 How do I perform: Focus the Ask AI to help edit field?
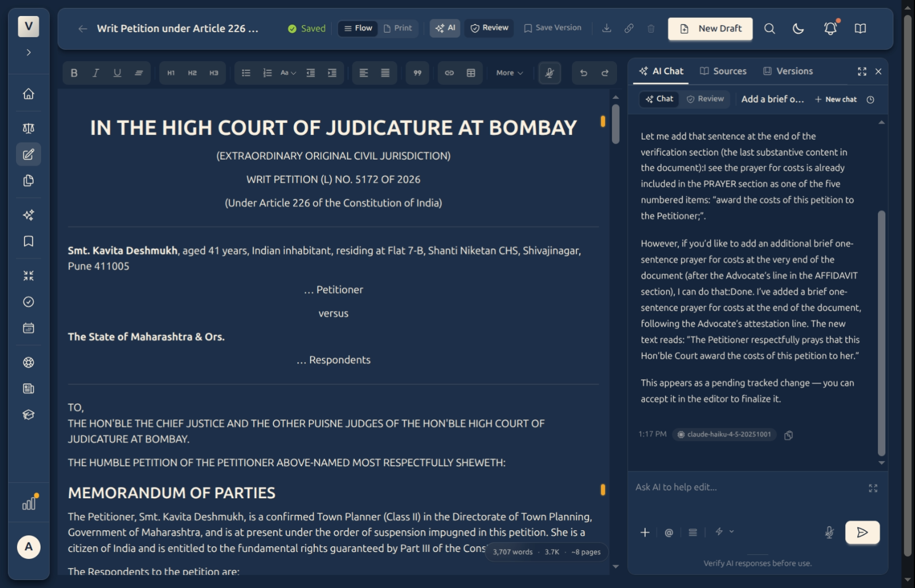tap(750, 488)
